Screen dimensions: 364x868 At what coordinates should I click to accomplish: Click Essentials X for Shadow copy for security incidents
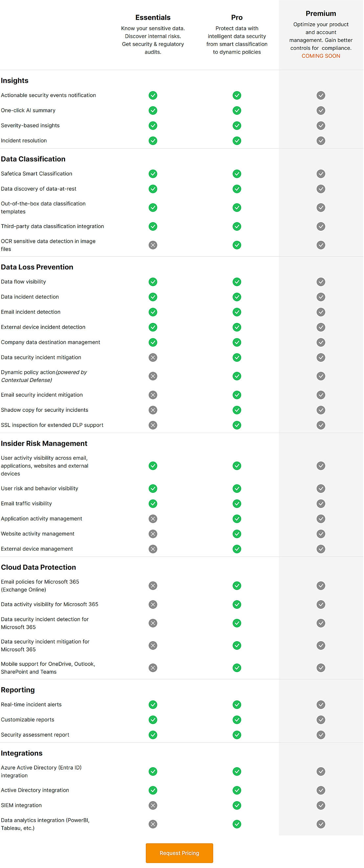click(153, 410)
